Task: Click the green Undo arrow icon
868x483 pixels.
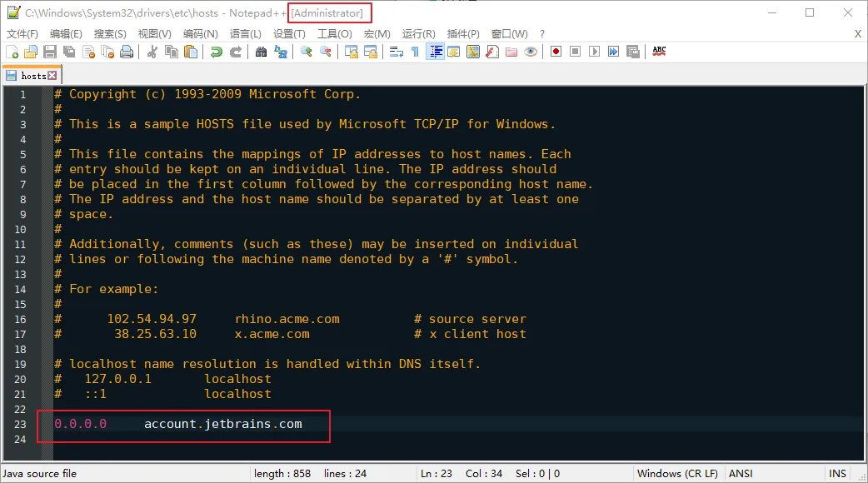Action: click(217, 52)
